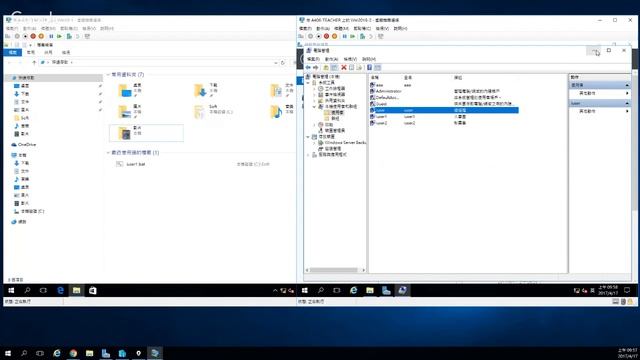Image resolution: width=640 pixels, height=360 pixels.
Task: Collapse 最近使用過的檔案 group in Explorer
Action: pos(108,153)
